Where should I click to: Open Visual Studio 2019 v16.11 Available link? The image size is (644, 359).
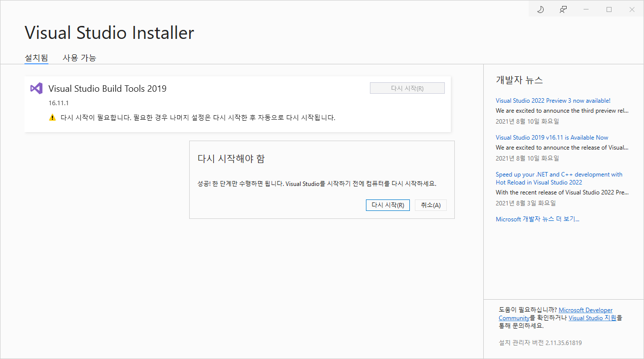pyautogui.click(x=552, y=138)
